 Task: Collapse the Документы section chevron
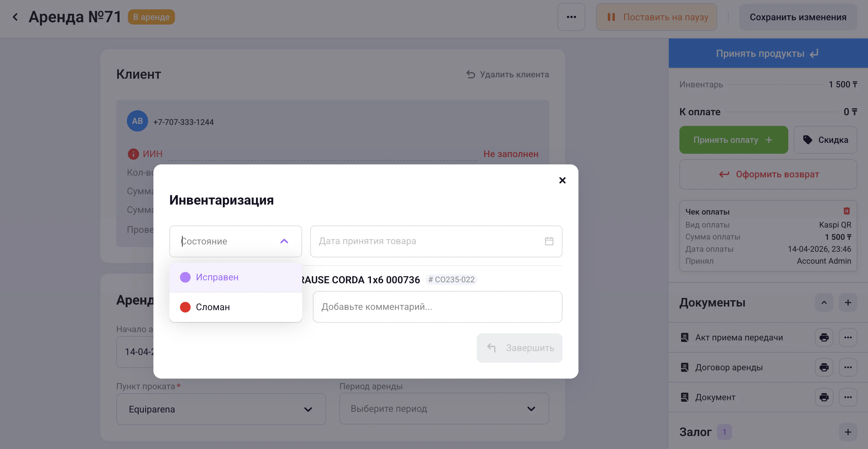point(824,302)
